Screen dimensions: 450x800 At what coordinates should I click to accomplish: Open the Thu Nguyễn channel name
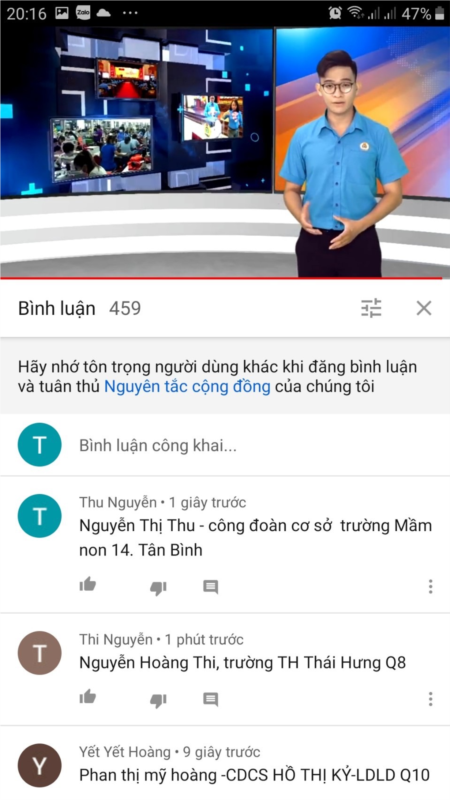(118, 503)
